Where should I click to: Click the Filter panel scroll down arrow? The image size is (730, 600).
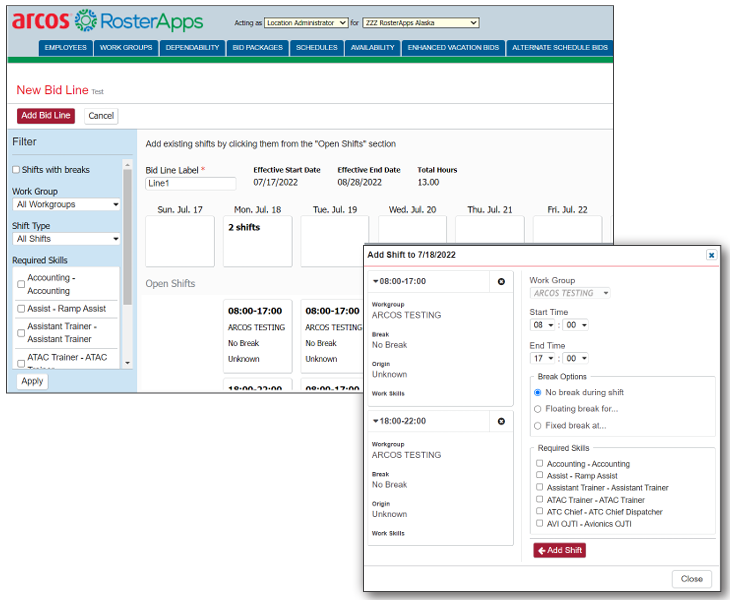tap(128, 363)
